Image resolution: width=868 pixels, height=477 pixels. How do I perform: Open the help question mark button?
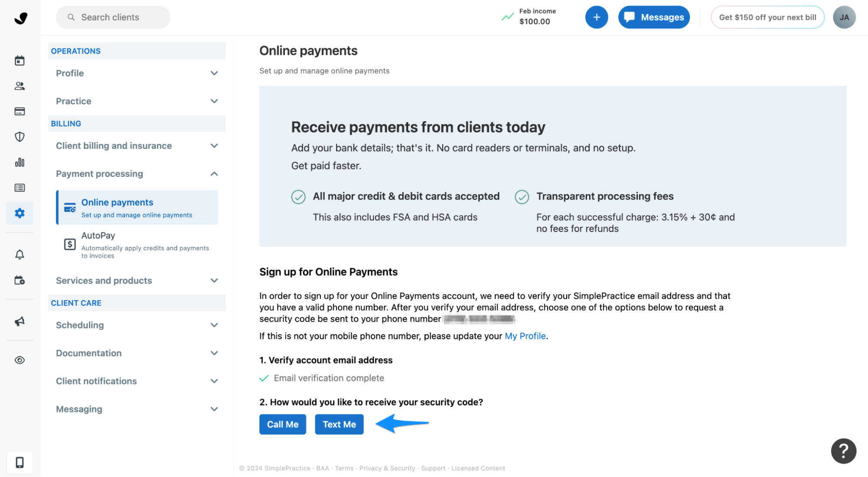coord(843,451)
